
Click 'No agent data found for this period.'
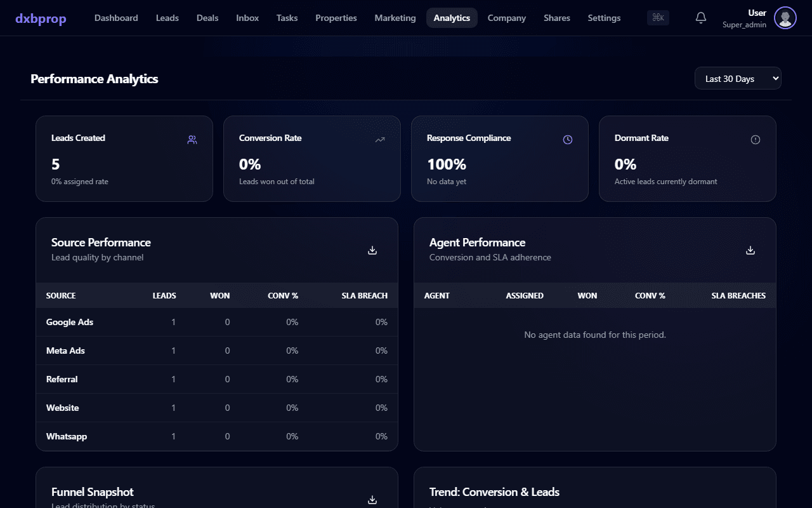595,335
